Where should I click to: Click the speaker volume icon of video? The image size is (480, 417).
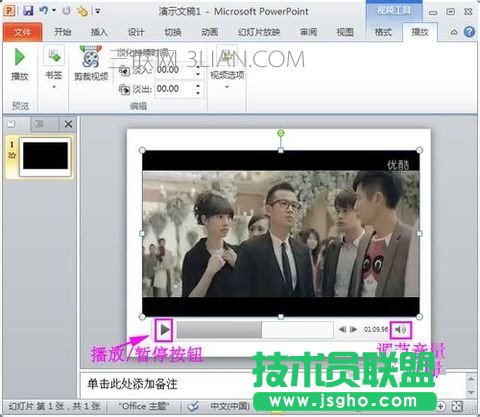pyautogui.click(x=401, y=330)
